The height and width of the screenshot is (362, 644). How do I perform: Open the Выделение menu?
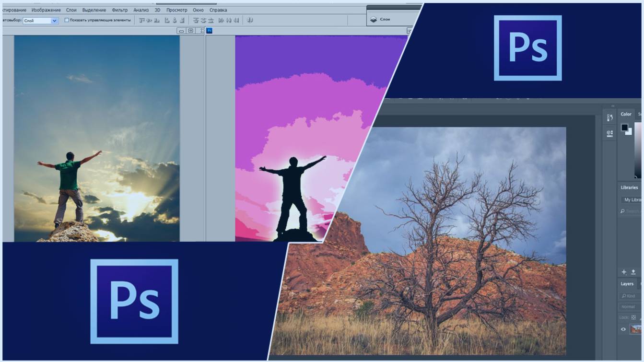[94, 10]
